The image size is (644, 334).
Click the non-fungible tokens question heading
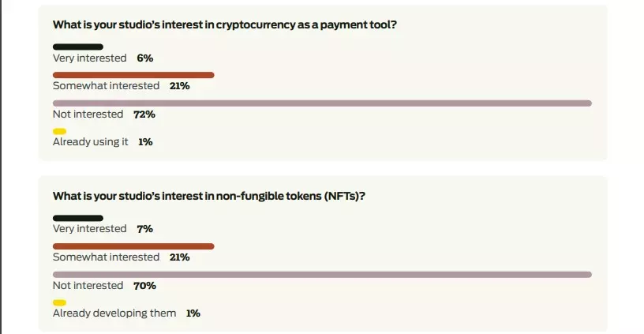208,197
